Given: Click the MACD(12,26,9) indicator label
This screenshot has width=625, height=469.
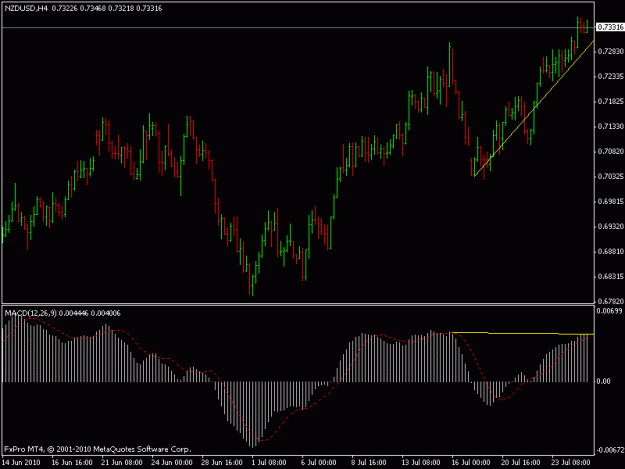Looking at the screenshot, I should click(x=30, y=313).
